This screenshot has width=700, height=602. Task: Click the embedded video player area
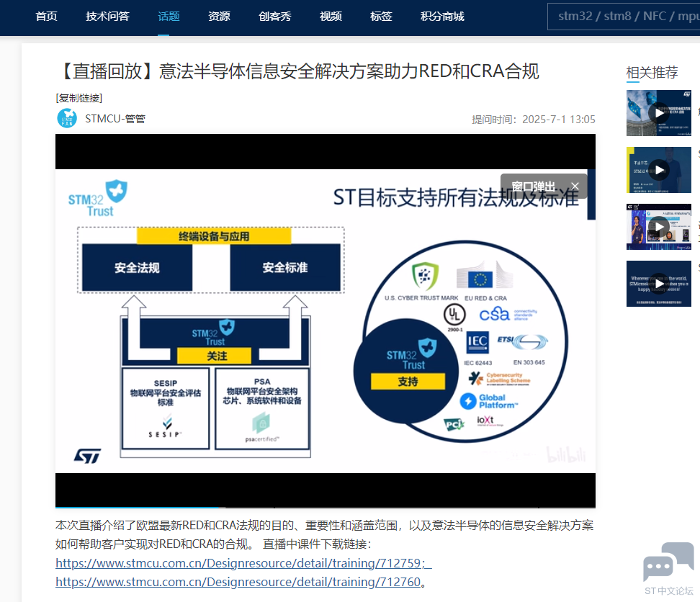pos(326,320)
